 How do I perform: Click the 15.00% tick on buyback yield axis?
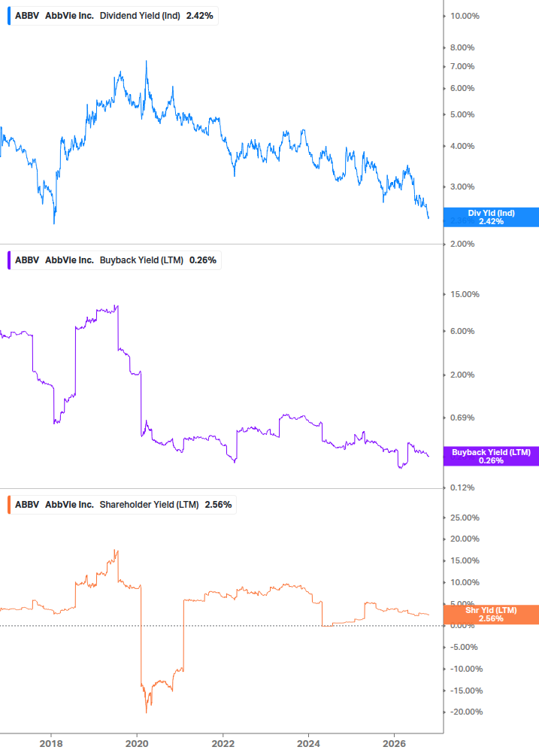(x=465, y=294)
